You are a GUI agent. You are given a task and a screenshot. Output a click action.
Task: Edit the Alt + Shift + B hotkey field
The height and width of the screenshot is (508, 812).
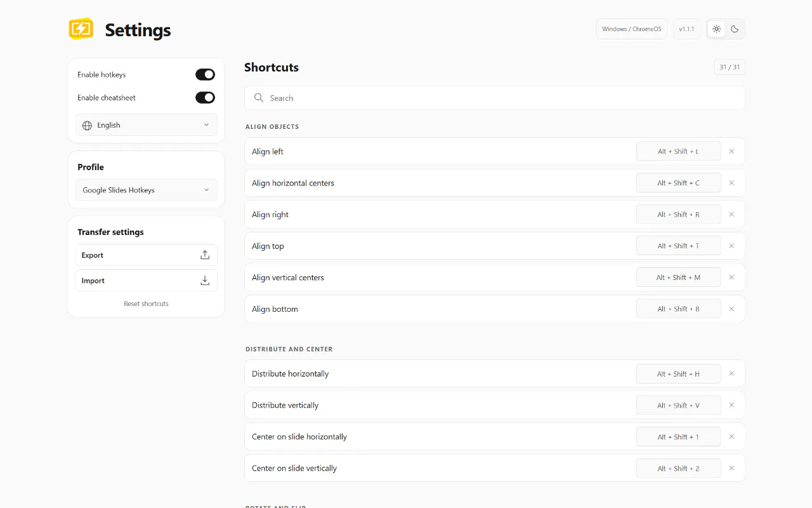pyautogui.click(x=679, y=309)
